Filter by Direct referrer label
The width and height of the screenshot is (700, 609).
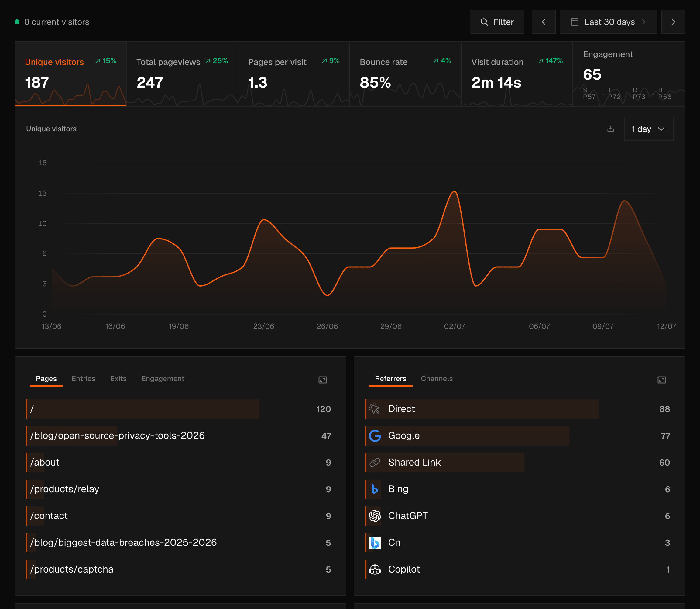coord(401,409)
